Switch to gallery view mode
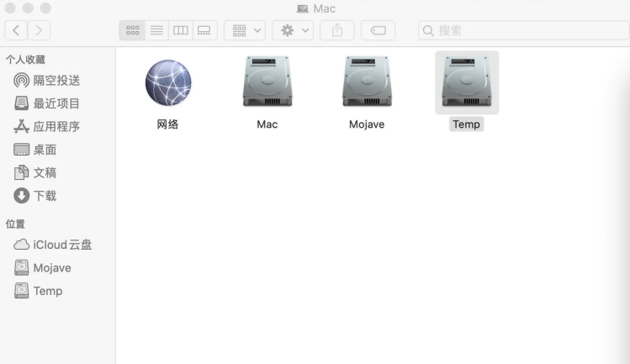Screen dimensions: 630x364 [x=204, y=30]
